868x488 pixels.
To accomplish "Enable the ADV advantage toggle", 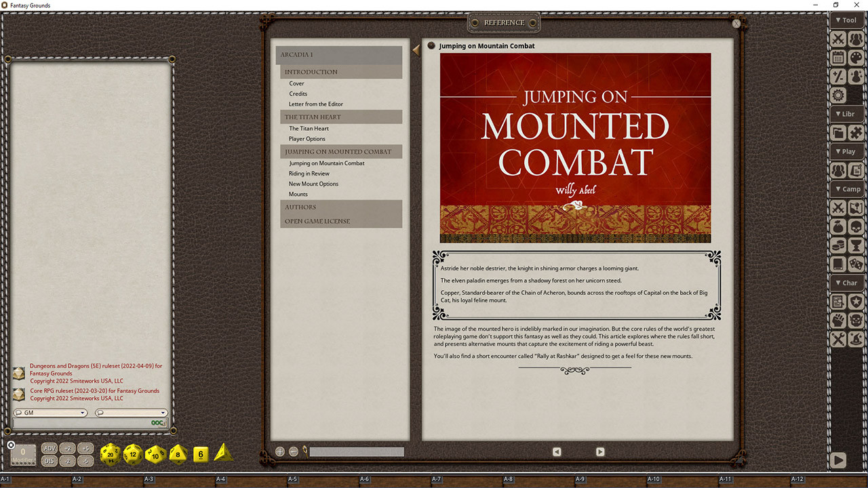I will tap(48, 448).
